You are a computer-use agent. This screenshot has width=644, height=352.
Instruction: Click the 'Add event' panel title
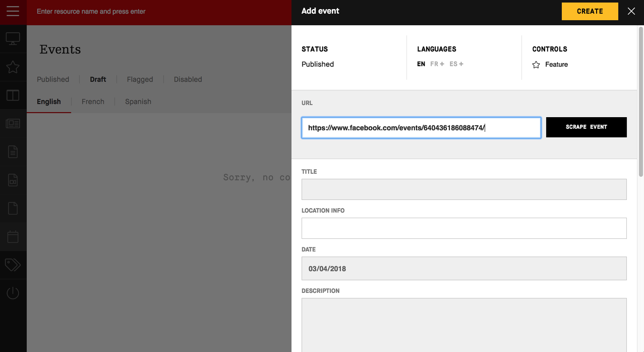(320, 11)
